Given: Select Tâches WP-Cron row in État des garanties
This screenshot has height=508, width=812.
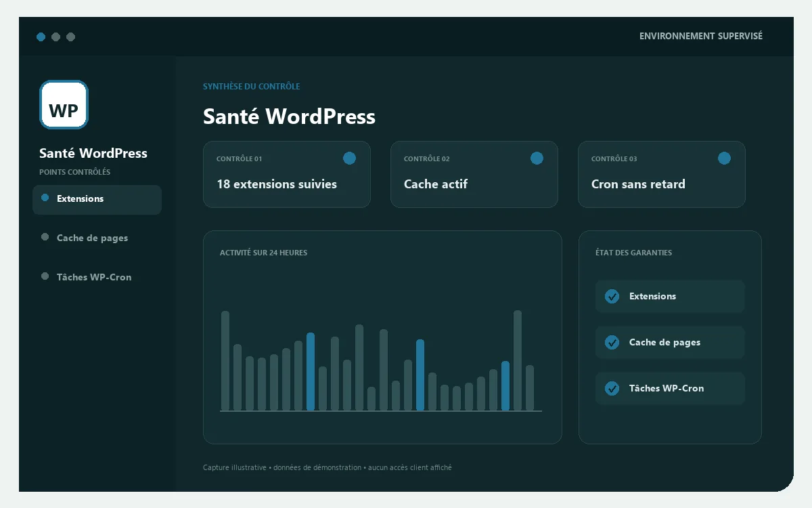Looking at the screenshot, I should [670, 389].
